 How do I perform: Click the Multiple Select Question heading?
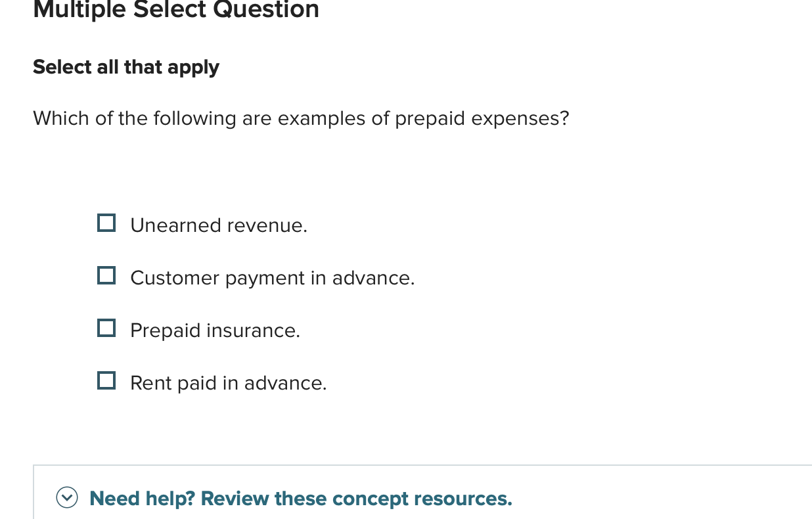[176, 10]
